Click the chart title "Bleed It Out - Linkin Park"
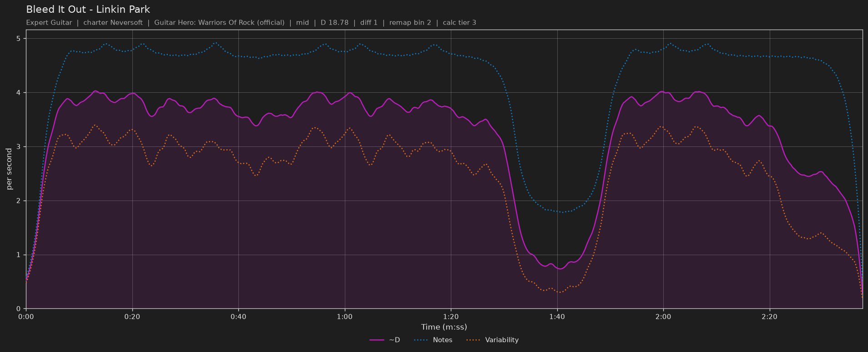This screenshot has width=868, height=352. pyautogui.click(x=88, y=10)
